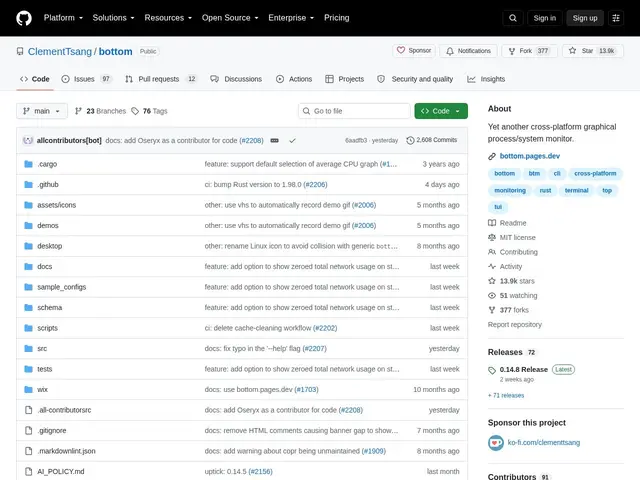Open the sample_configs folder

[62, 287]
